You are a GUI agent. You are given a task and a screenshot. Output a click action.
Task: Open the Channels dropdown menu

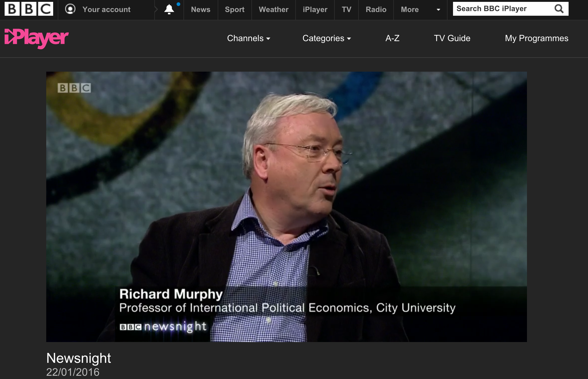pyautogui.click(x=248, y=38)
